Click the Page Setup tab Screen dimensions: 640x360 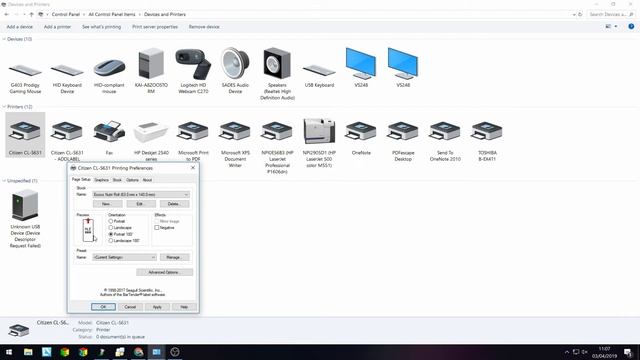click(x=81, y=179)
